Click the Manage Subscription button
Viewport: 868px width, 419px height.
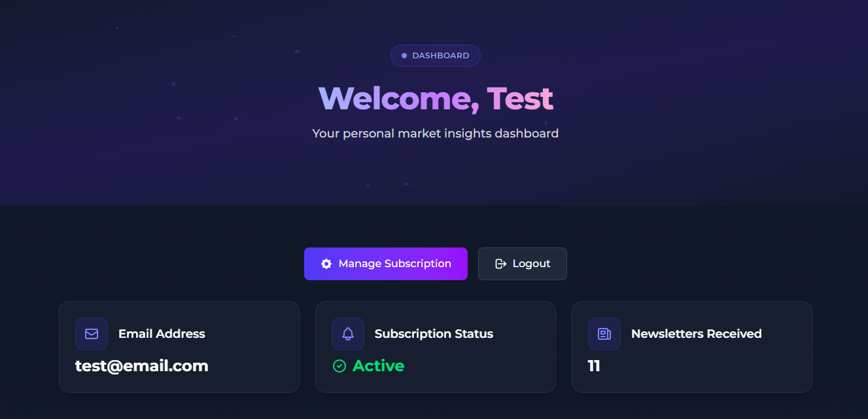(x=386, y=264)
